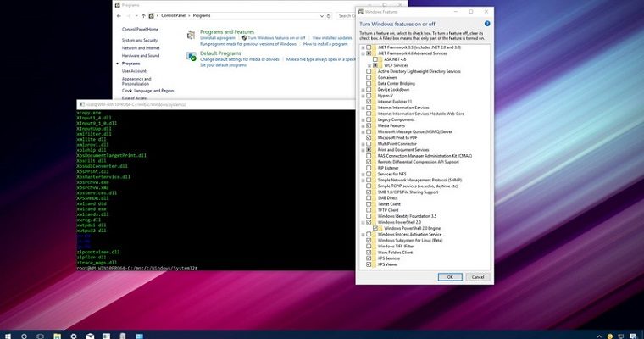Open User Accounts category
This screenshot has height=339, width=644.
pos(135,71)
